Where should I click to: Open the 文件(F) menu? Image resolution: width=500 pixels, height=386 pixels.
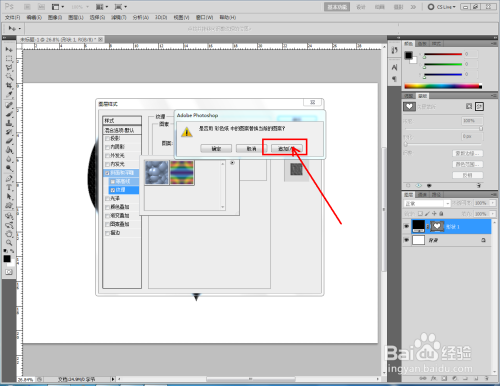12,17
